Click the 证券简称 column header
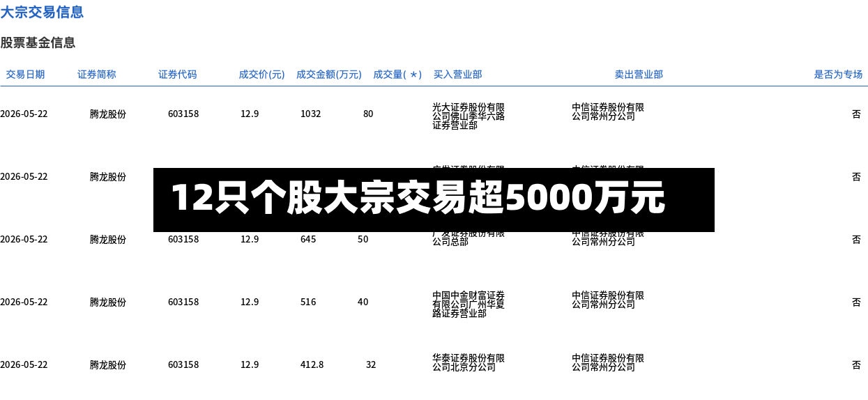Screen dimensions: 868x400 [x=96, y=75]
